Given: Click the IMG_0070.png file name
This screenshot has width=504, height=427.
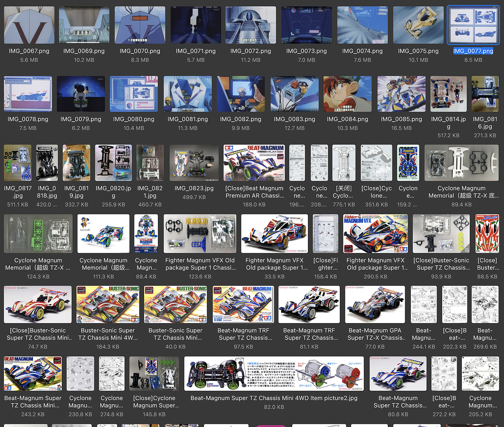Looking at the screenshot, I should tap(140, 51).
